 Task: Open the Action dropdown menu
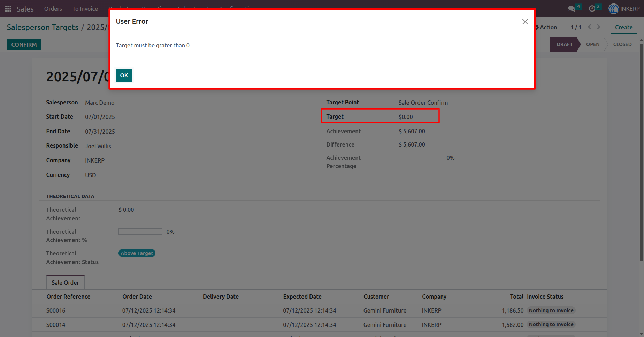(546, 27)
